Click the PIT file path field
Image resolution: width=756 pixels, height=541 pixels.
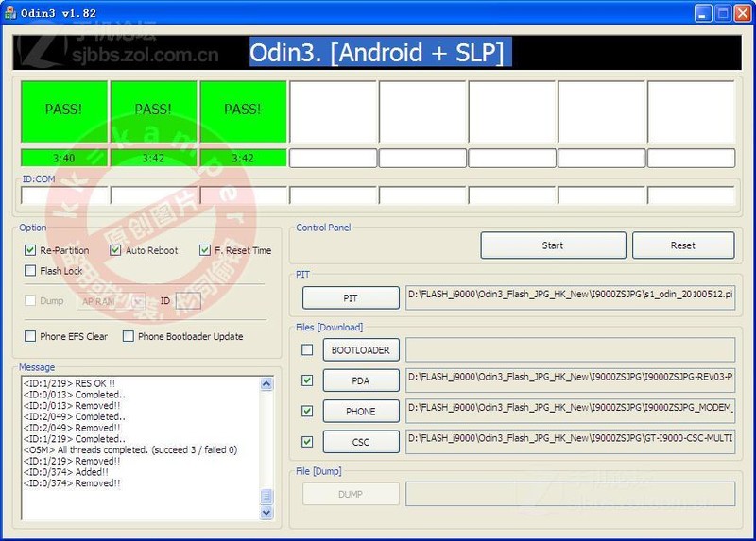pos(570,297)
